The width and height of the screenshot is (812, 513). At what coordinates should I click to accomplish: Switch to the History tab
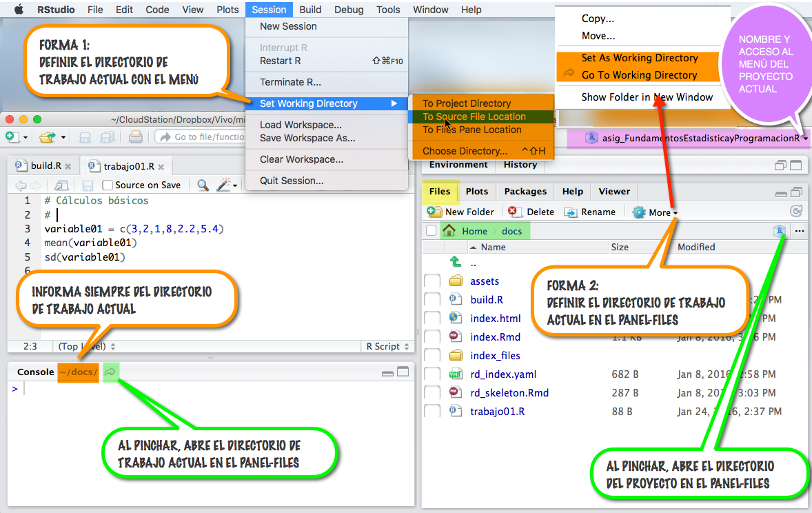(x=520, y=164)
